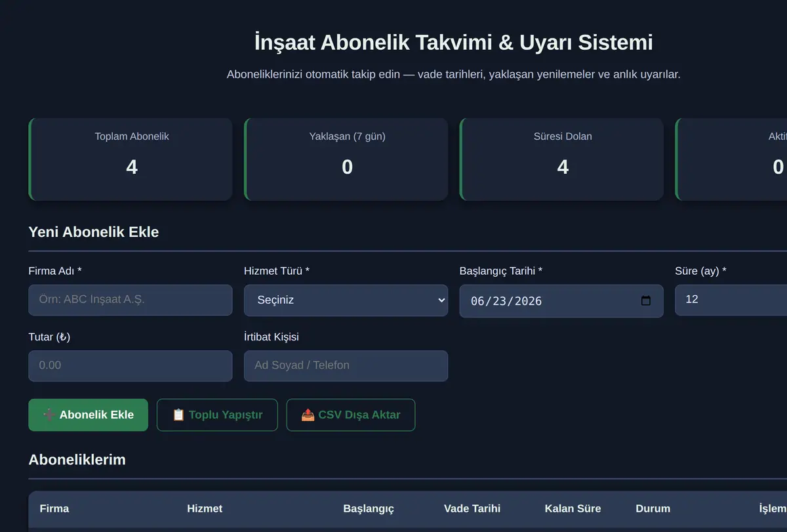
Task: Open the Hizmet Türü dropdown
Action: click(346, 300)
